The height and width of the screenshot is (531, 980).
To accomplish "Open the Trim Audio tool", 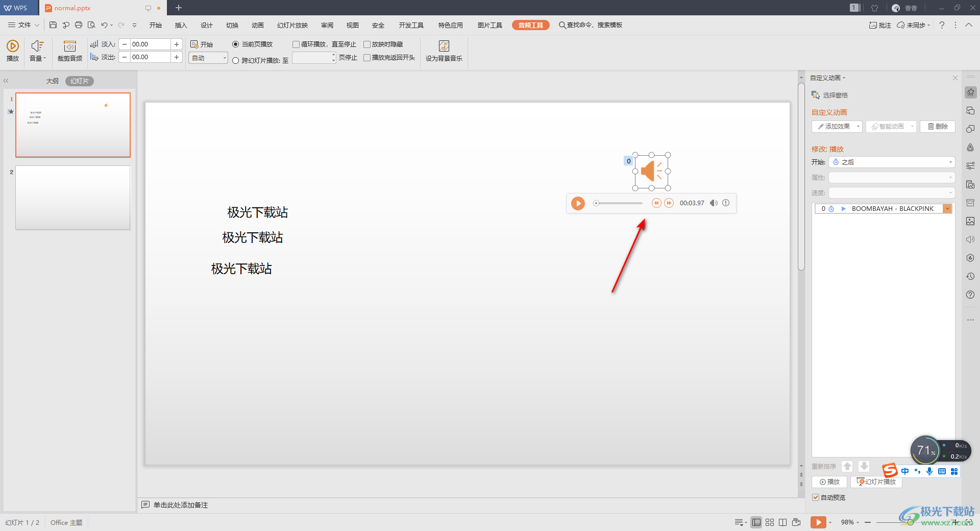I will point(70,51).
